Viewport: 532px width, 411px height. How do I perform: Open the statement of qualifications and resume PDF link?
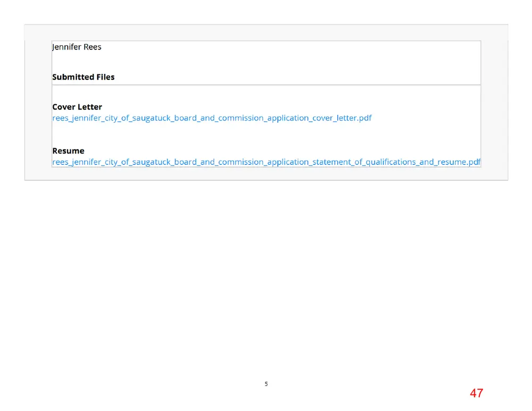click(267, 162)
